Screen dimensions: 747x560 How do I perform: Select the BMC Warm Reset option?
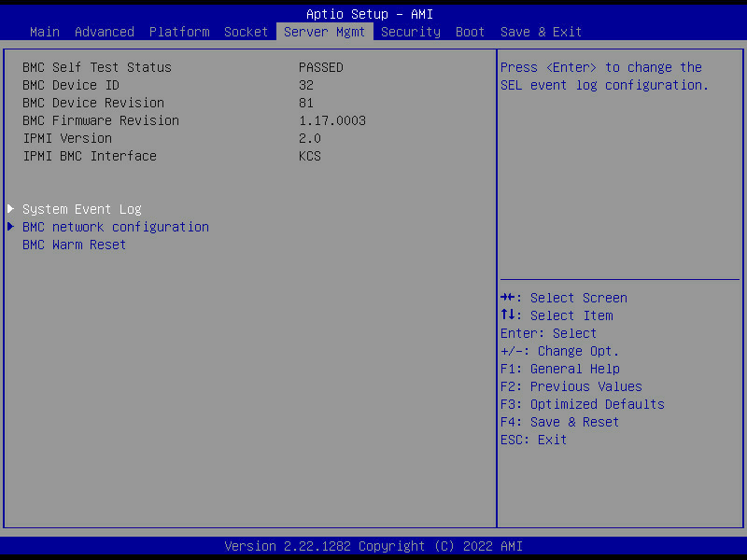(75, 245)
